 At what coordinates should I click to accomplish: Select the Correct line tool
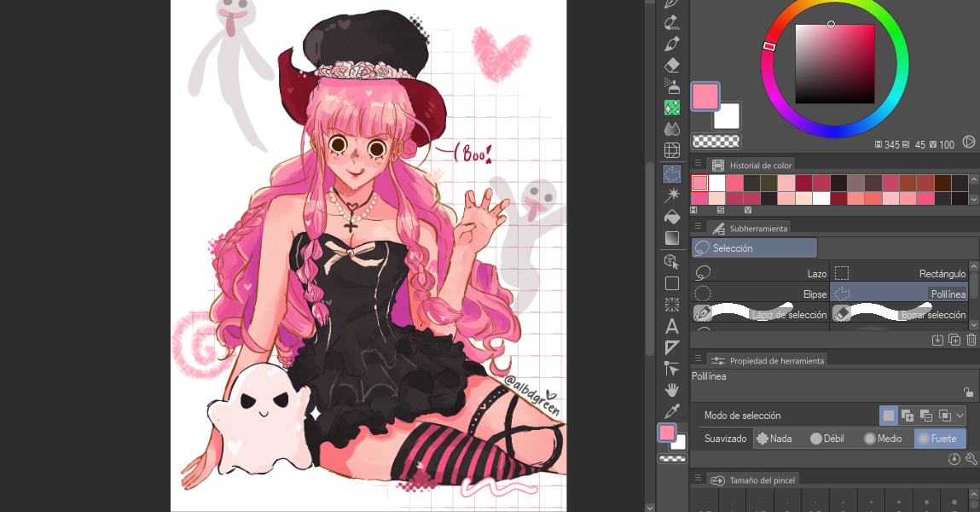672,369
